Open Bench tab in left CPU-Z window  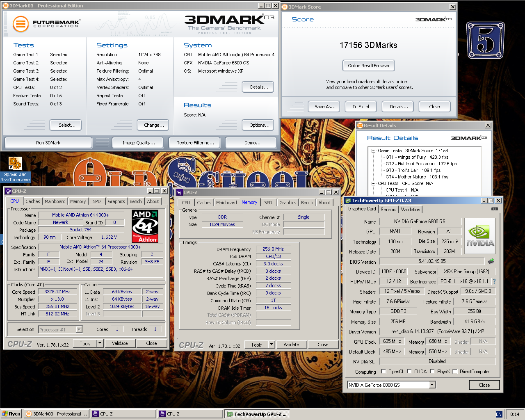click(x=136, y=201)
